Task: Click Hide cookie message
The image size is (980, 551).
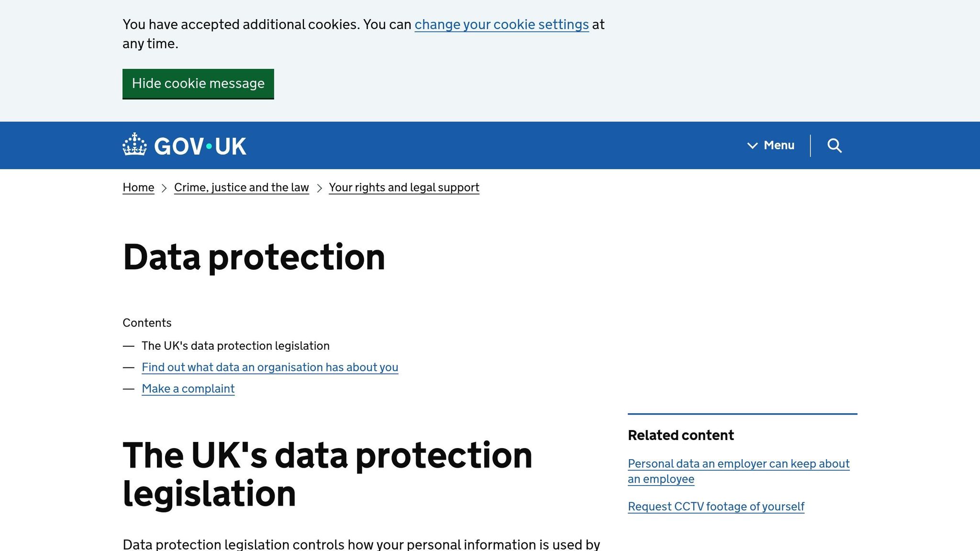Action: pyautogui.click(x=198, y=84)
